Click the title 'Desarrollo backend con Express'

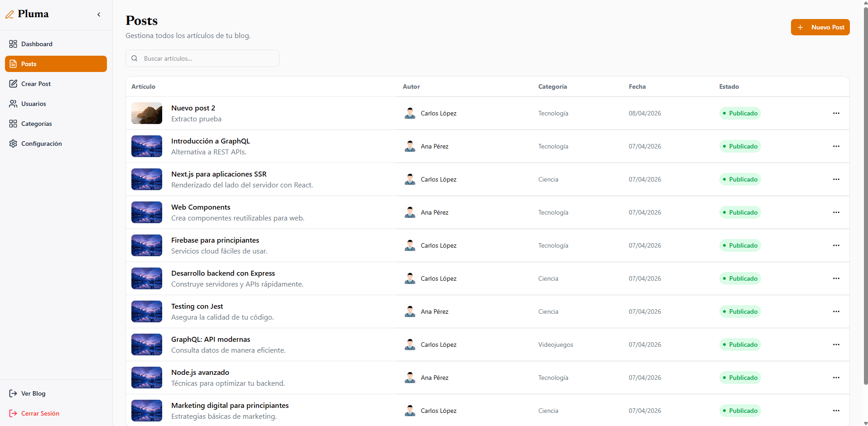pyautogui.click(x=223, y=273)
